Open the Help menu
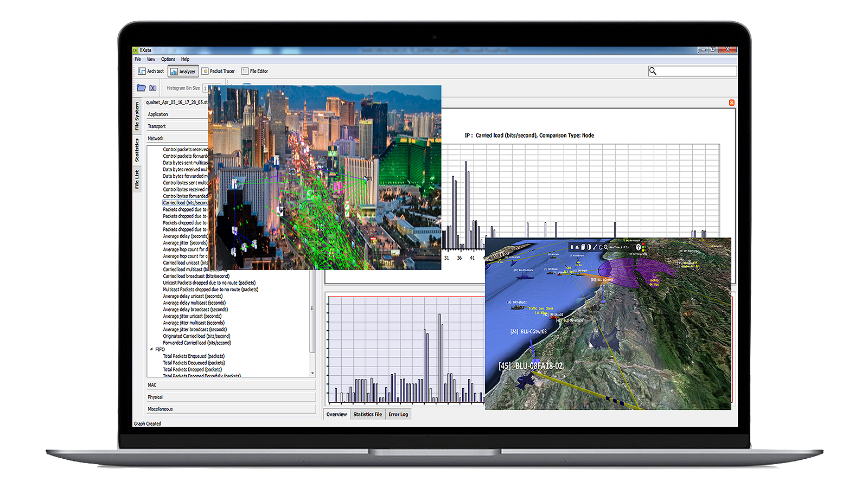The height and width of the screenshot is (488, 868). (x=185, y=59)
